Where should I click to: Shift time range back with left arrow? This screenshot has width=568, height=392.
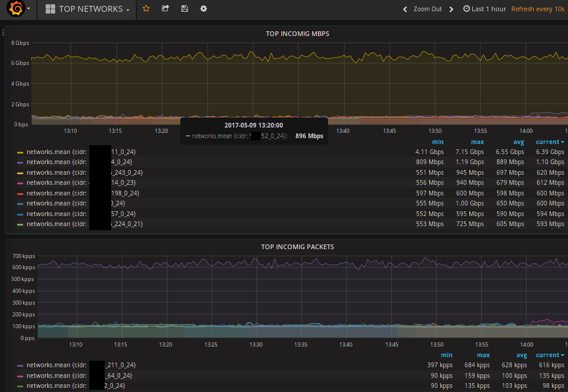coord(405,9)
